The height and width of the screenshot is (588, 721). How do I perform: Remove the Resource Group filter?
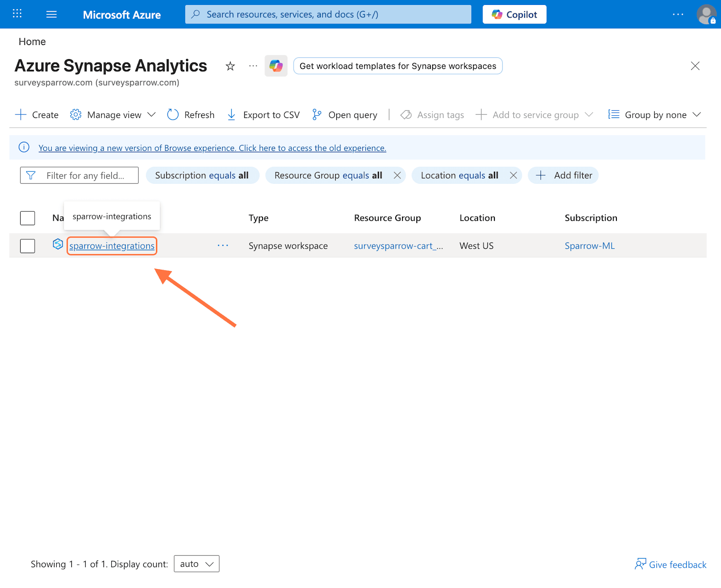[x=397, y=175]
